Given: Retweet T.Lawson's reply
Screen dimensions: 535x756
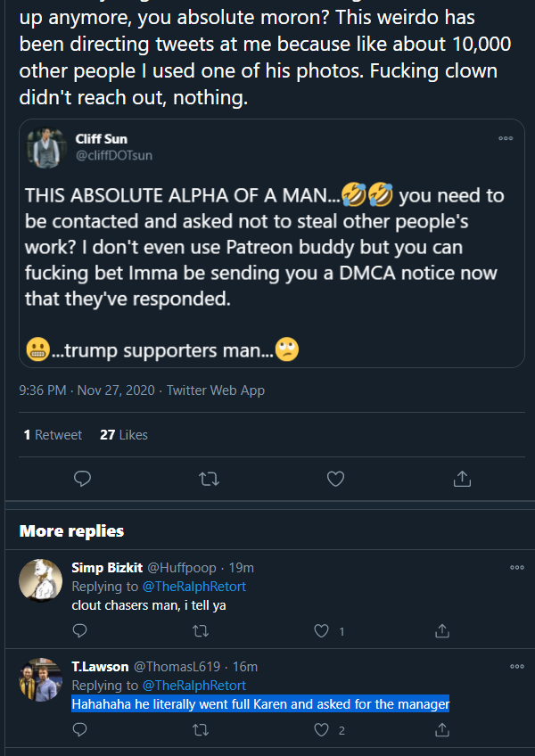Looking at the screenshot, I should coord(201,730).
